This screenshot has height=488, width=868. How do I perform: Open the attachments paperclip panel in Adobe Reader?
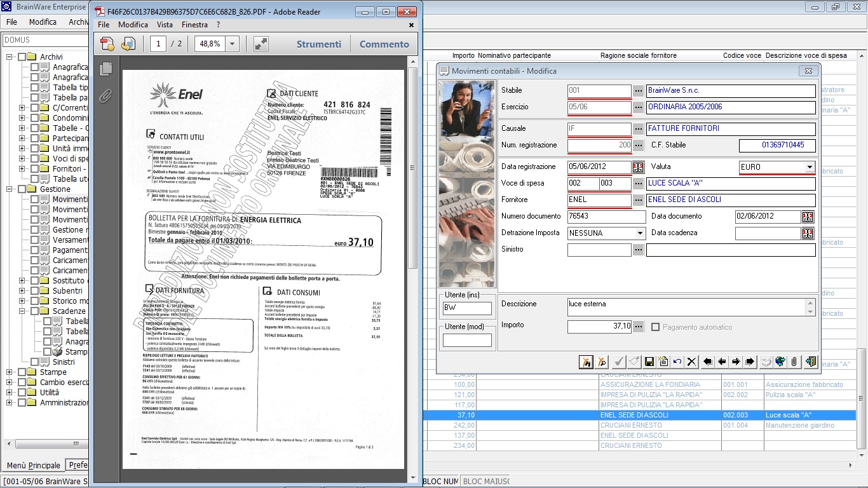(105, 96)
